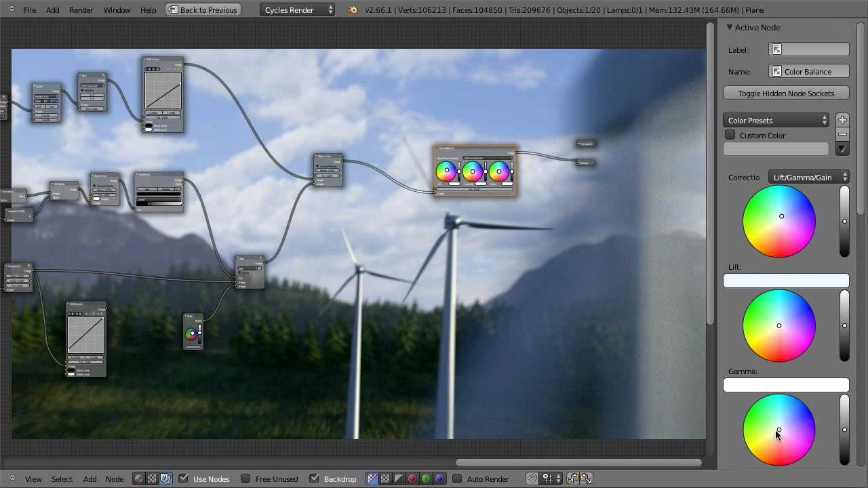Click the Lift value slider
This screenshot has height=488, width=868.
[x=844, y=222]
